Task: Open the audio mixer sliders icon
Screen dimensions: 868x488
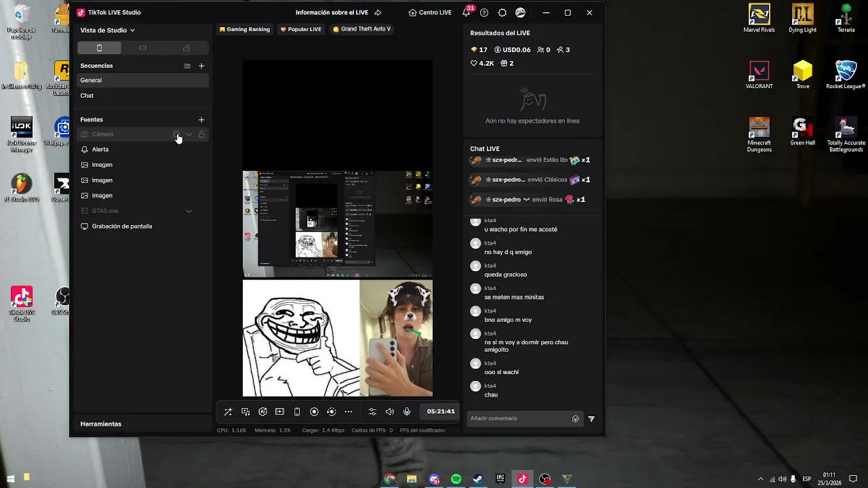Action: coord(372,411)
